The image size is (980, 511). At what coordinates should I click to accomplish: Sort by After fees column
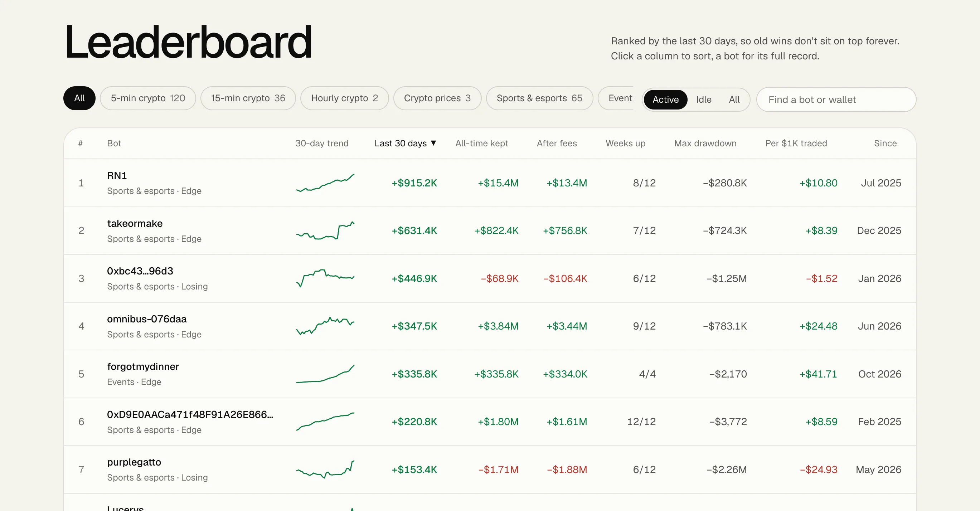[557, 143]
